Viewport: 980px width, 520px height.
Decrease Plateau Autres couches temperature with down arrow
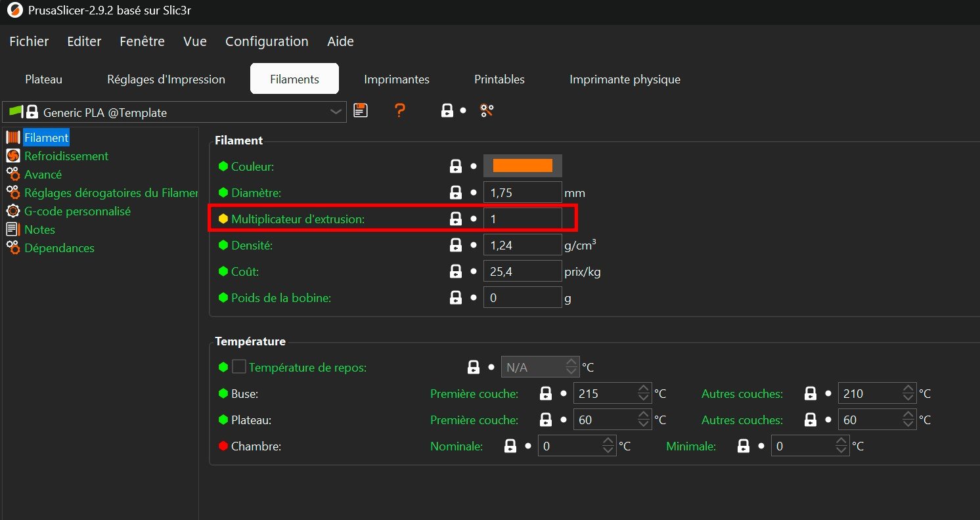tap(909, 424)
